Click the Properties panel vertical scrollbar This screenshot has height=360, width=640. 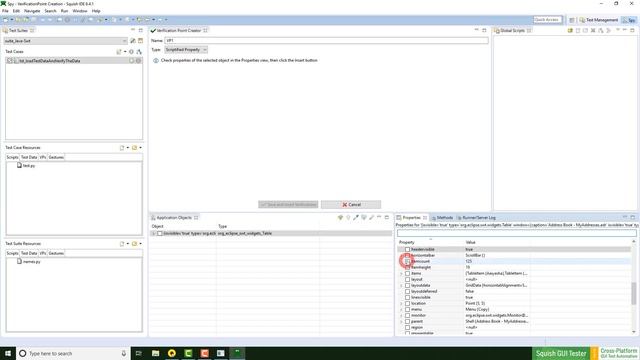pos(633,287)
